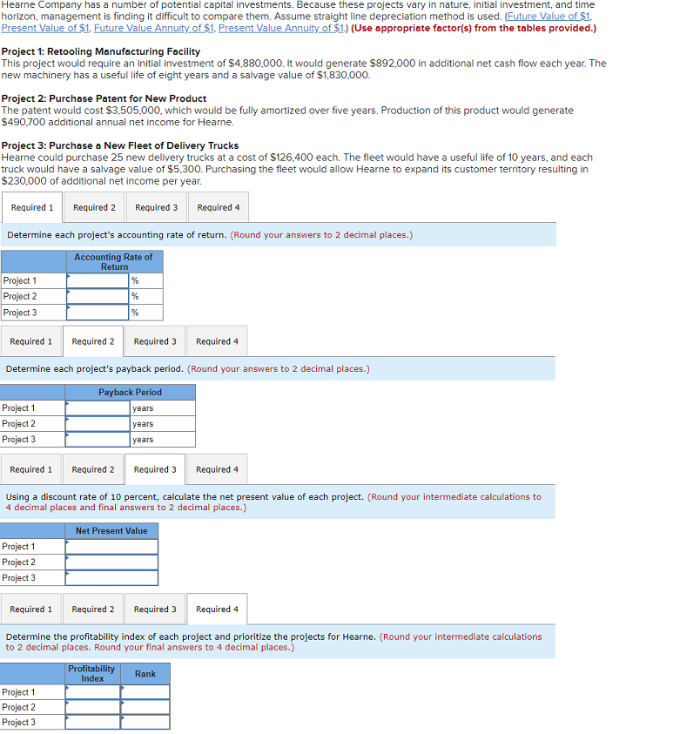This screenshot has height=734, width=700.
Task: Open the Present Value of $1 table link
Action: (x=45, y=28)
